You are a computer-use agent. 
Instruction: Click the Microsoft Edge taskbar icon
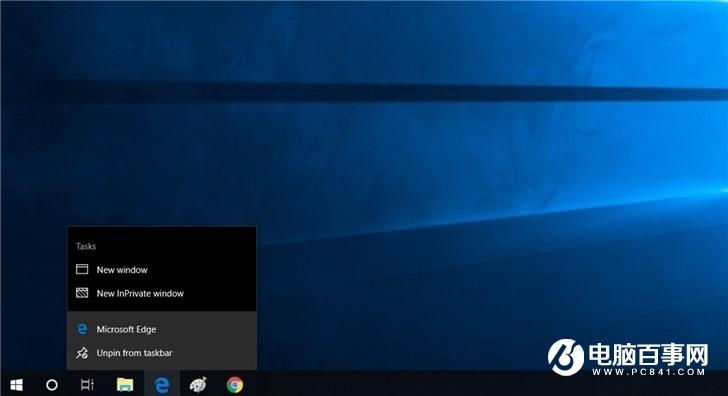(162, 384)
